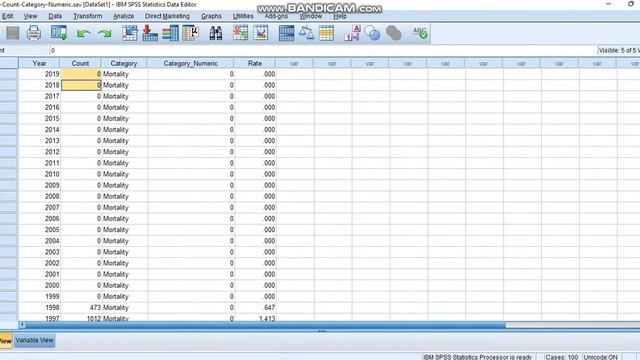
Task: Open the Add-ons menu
Action: click(276, 16)
